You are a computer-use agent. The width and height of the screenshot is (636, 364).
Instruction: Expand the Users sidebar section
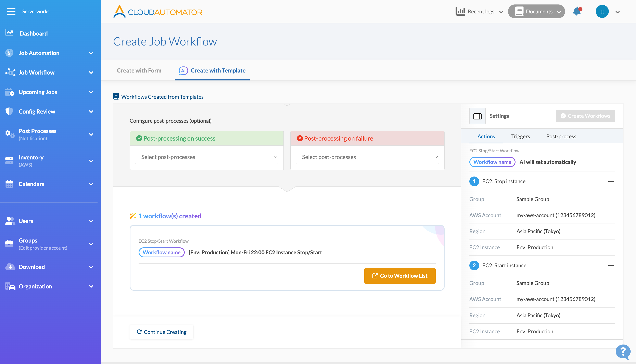pyautogui.click(x=91, y=221)
